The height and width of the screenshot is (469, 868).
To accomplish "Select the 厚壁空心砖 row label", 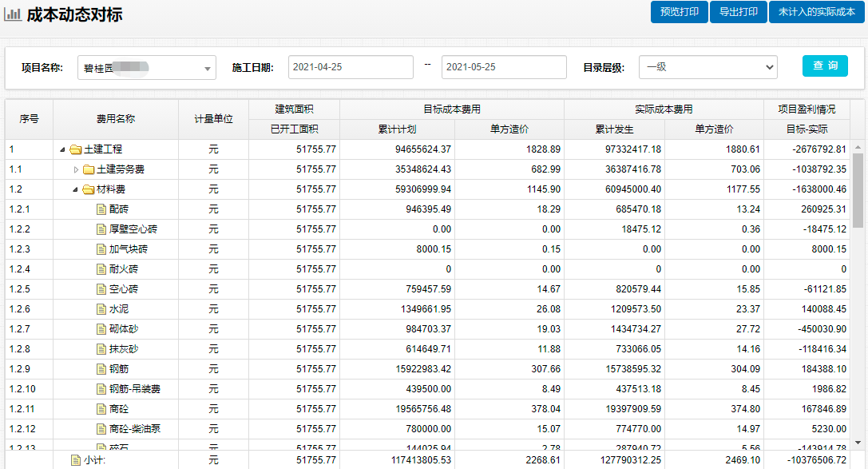I will point(133,229).
